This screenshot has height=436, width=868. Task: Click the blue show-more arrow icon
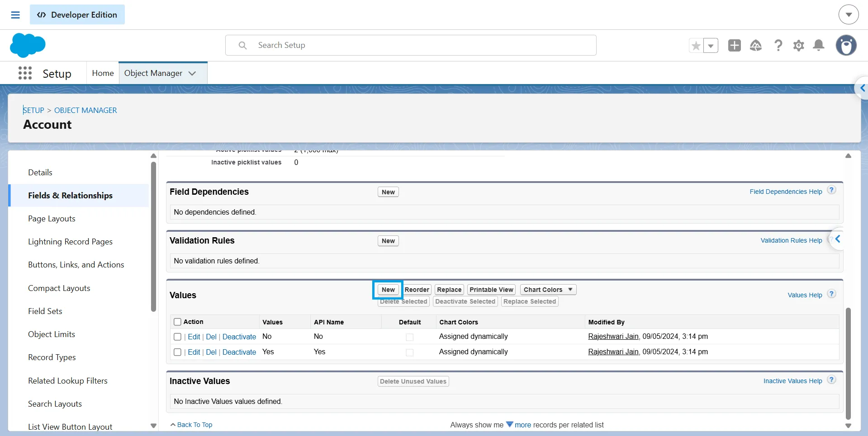[509, 424]
